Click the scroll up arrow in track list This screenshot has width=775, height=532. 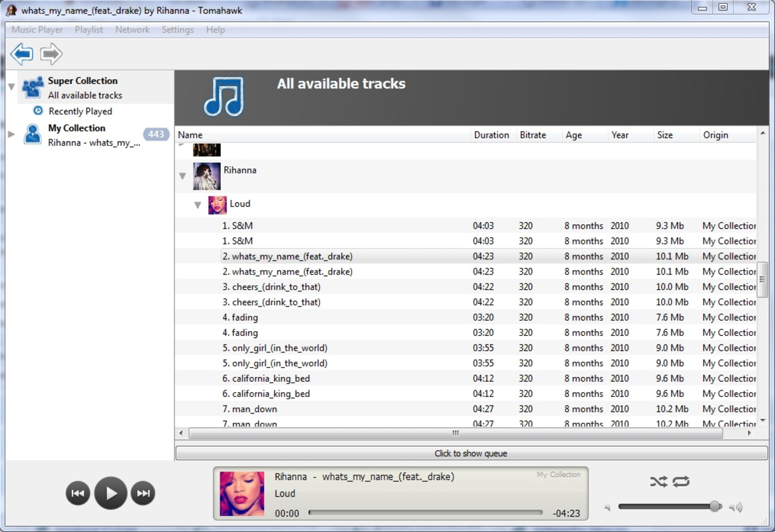pos(762,134)
